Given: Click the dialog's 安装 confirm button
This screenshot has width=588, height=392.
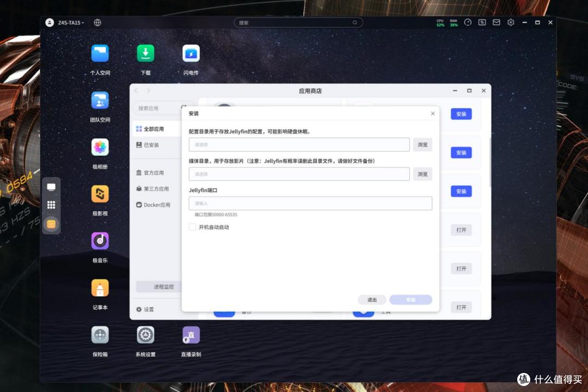Looking at the screenshot, I should [411, 300].
